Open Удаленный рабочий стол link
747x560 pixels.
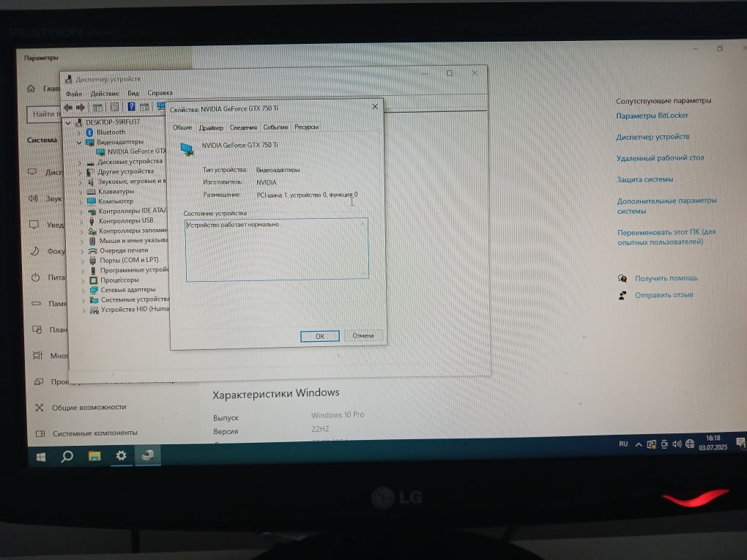660,158
